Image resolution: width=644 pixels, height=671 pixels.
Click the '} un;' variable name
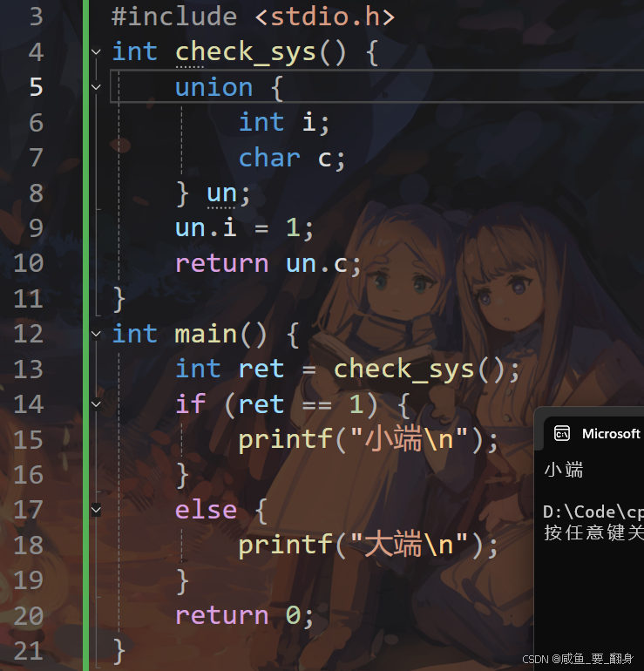point(221,193)
